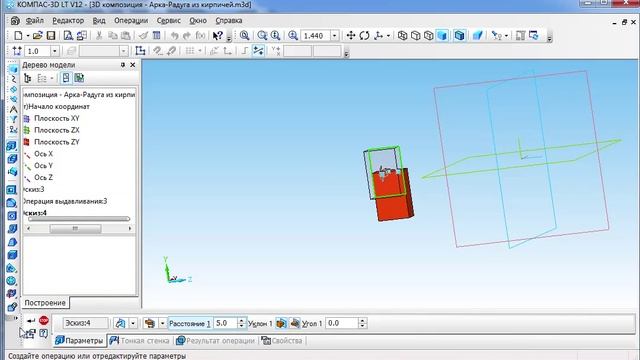Toggle inward draft direction for Уклон 1
Viewport: 640px width, 360px height.
[294, 323]
